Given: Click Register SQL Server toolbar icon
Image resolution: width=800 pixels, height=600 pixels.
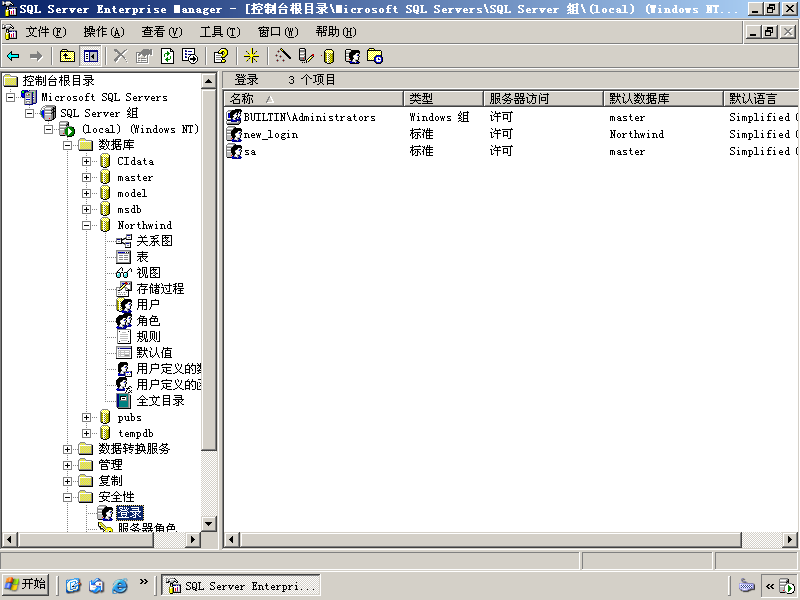Looking at the screenshot, I should tap(306, 56).
